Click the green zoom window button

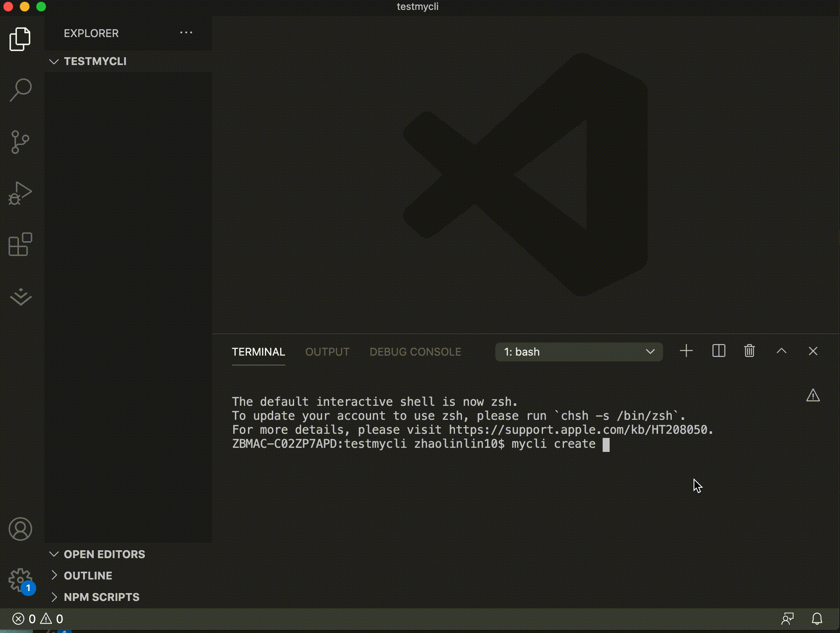41,7
